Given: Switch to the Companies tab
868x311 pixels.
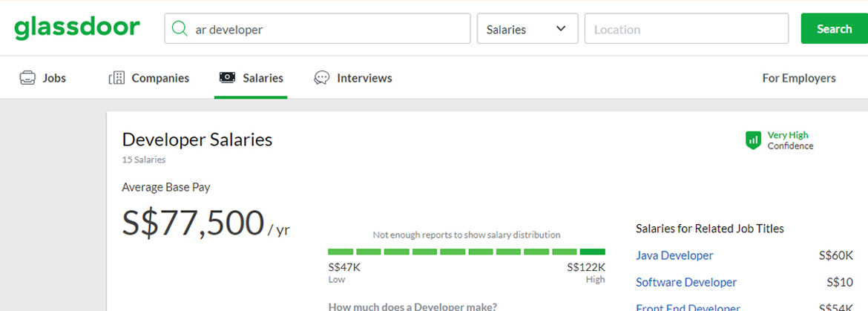Looking at the screenshot, I should tap(160, 78).
